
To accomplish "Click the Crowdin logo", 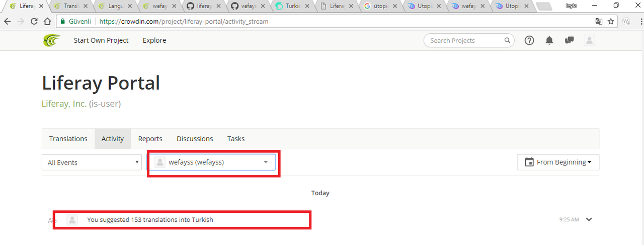I will click(51, 40).
